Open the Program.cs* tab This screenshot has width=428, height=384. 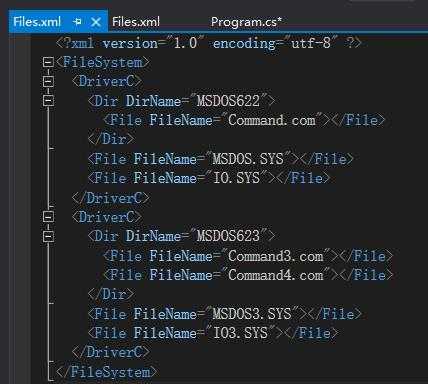246,22
